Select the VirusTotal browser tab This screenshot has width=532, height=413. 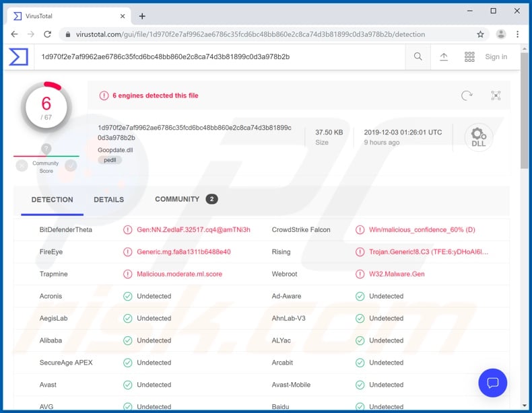(x=69, y=16)
